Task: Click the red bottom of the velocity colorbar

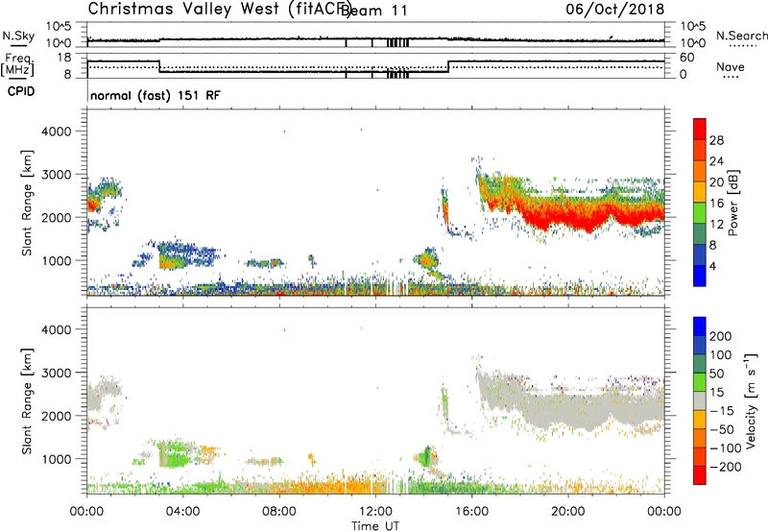Action: coord(700,475)
